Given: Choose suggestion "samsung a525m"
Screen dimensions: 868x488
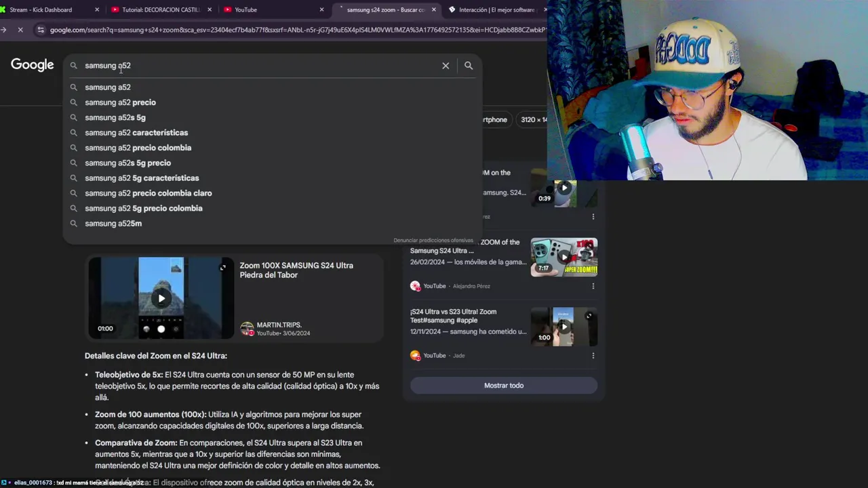Looking at the screenshot, I should (x=113, y=224).
